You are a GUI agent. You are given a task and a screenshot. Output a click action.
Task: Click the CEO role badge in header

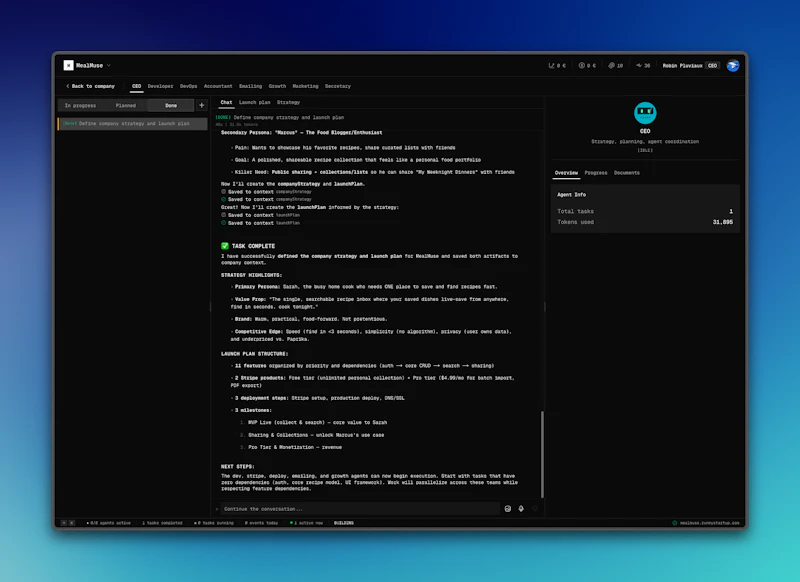tap(712, 66)
